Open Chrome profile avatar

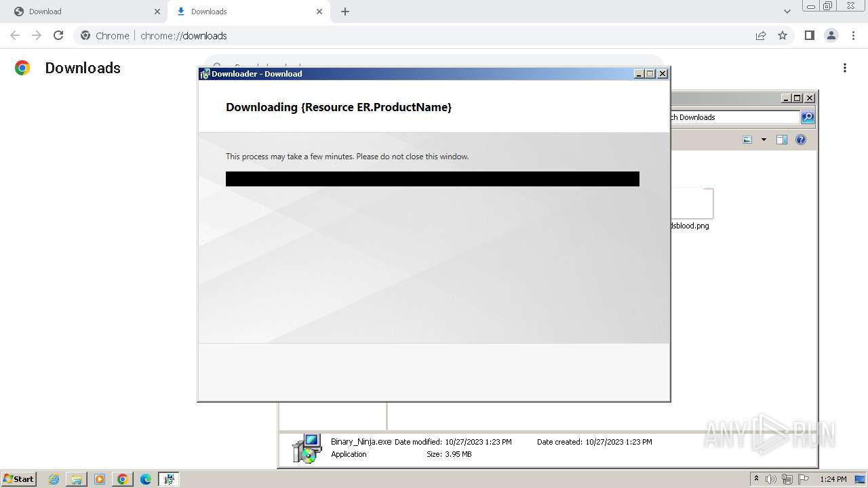831,35
